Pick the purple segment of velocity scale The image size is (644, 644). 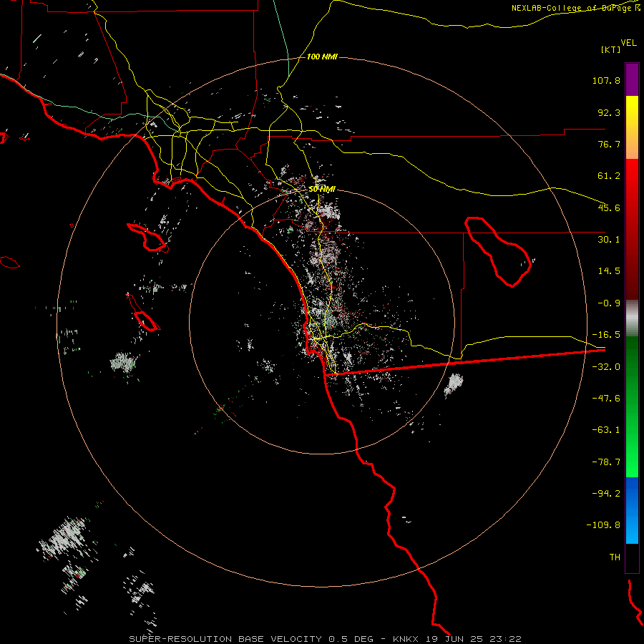(632, 79)
